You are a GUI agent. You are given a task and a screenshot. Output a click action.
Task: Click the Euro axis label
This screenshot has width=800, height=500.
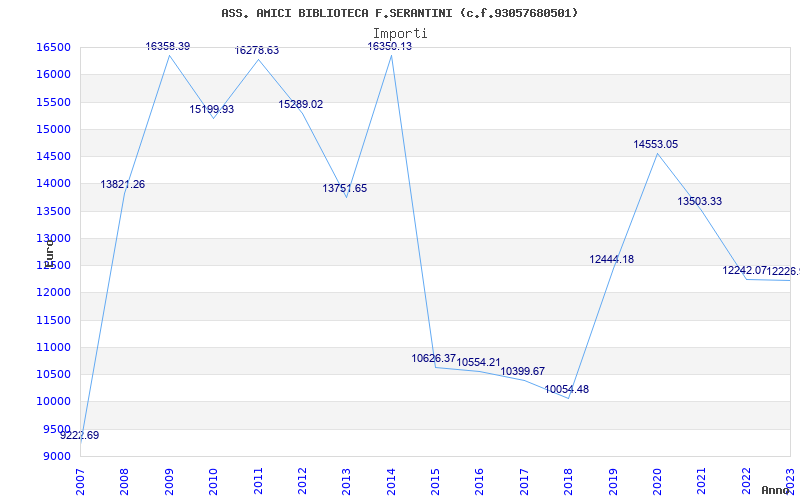click(49, 254)
